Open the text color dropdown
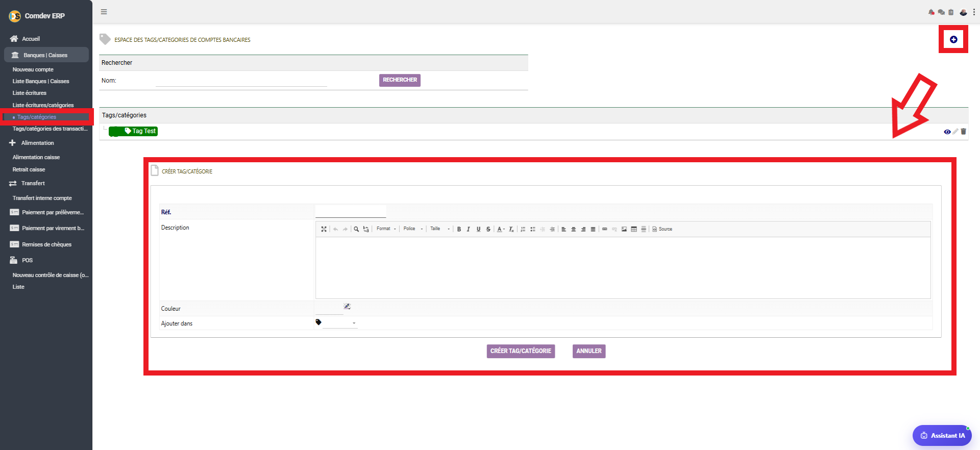 [x=501, y=229]
